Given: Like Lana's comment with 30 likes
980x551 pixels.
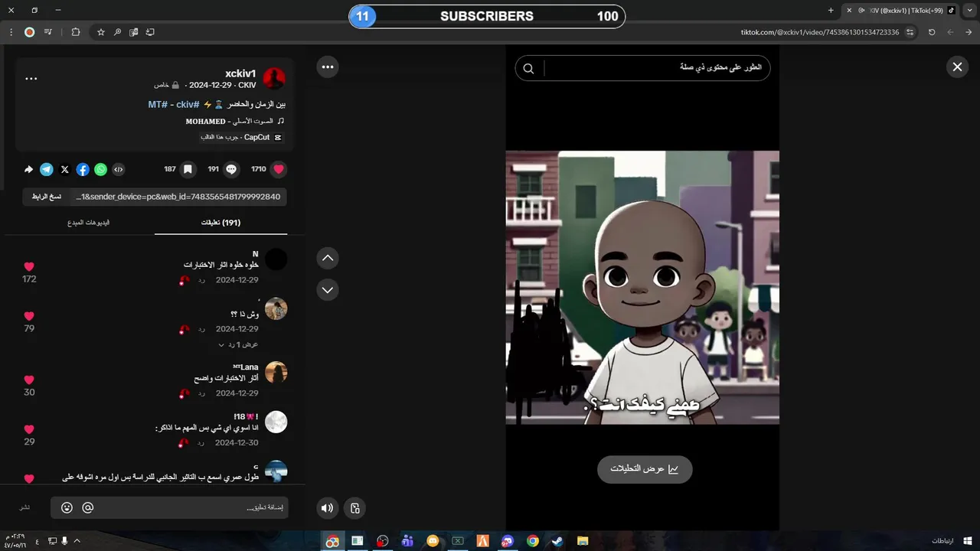Looking at the screenshot, I should [x=29, y=380].
